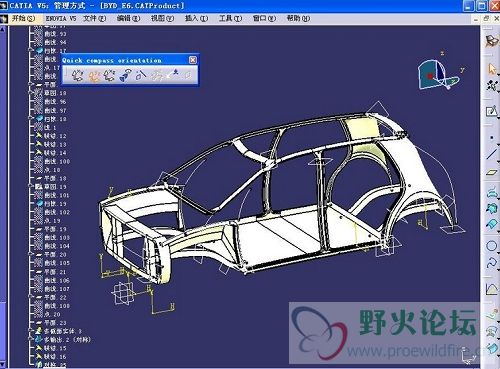Expand the 扫掠.17 tree node
The width and height of the screenshot is (500, 369).
pyautogui.click(x=31, y=51)
